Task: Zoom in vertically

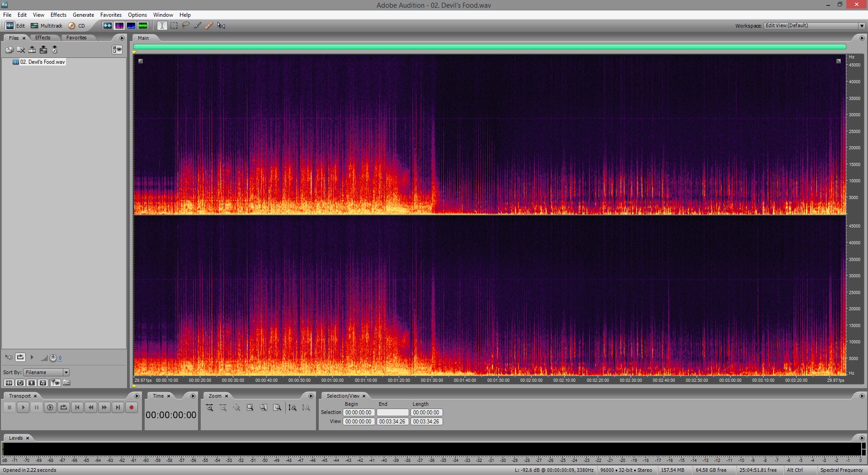Action: click(x=292, y=408)
